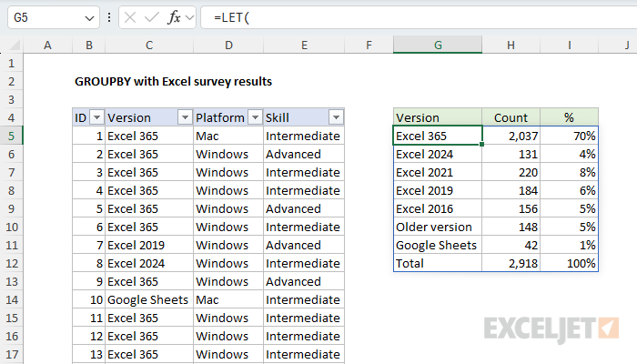Click 'Mac' platform cell in row 14
The image size is (637, 364).
tap(228, 299)
